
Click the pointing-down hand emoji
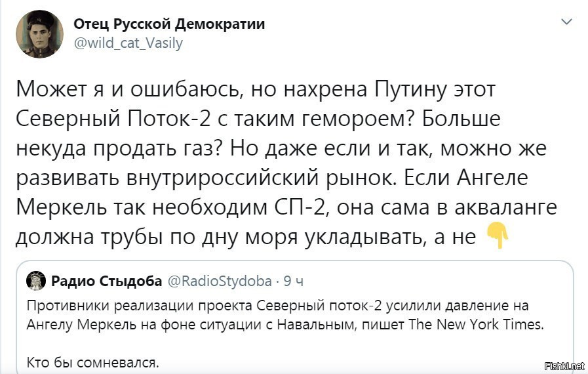coord(498,236)
